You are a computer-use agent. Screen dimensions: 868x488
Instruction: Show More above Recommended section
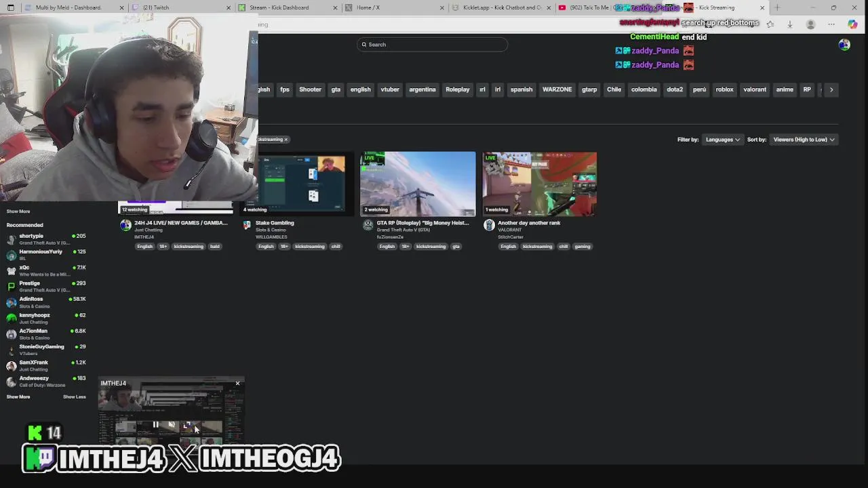(18, 211)
